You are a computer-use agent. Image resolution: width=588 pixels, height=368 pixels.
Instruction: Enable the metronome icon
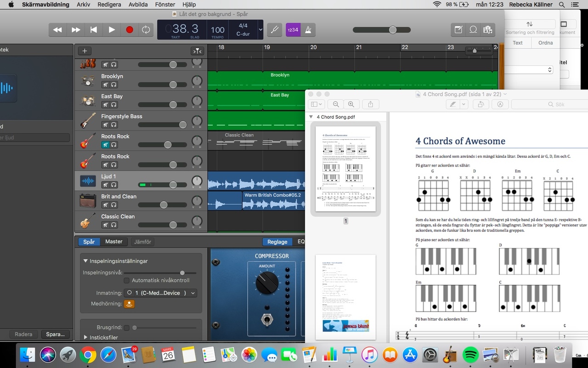click(308, 30)
